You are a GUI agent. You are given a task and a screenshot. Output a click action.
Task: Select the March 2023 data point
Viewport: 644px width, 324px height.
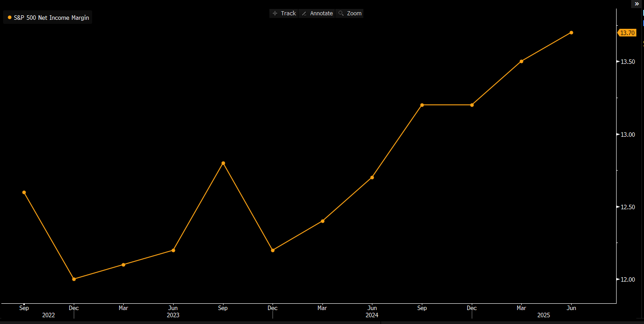click(123, 265)
